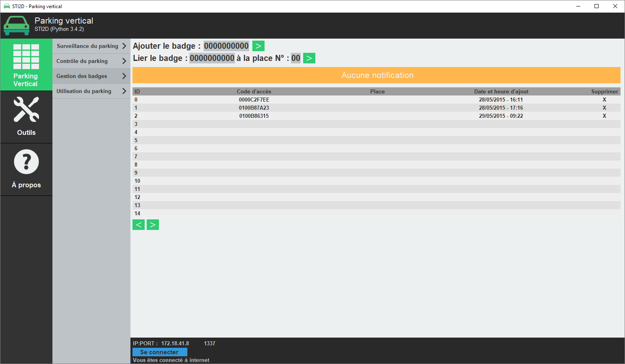Screen dimensions: 625x364
Task: Maximize the STI2D window
Action: coord(597,6)
